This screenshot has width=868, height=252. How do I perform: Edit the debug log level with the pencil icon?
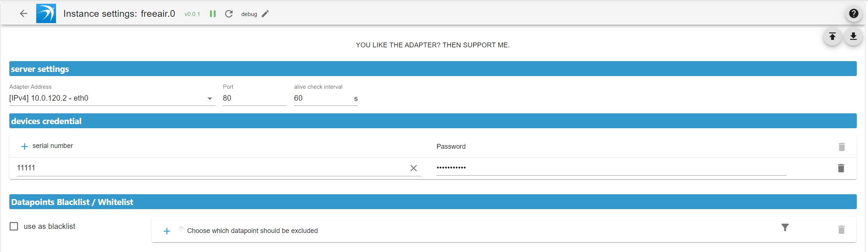[x=265, y=14]
